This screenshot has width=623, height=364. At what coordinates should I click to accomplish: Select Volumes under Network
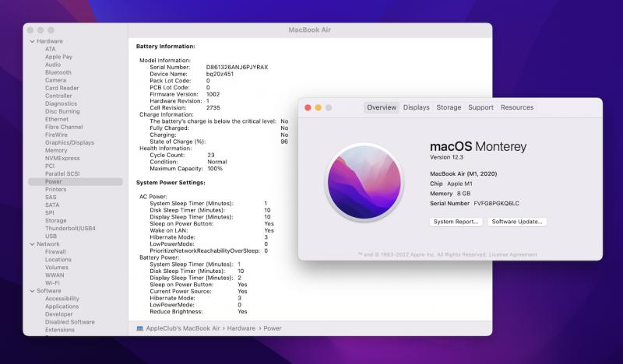pos(56,268)
